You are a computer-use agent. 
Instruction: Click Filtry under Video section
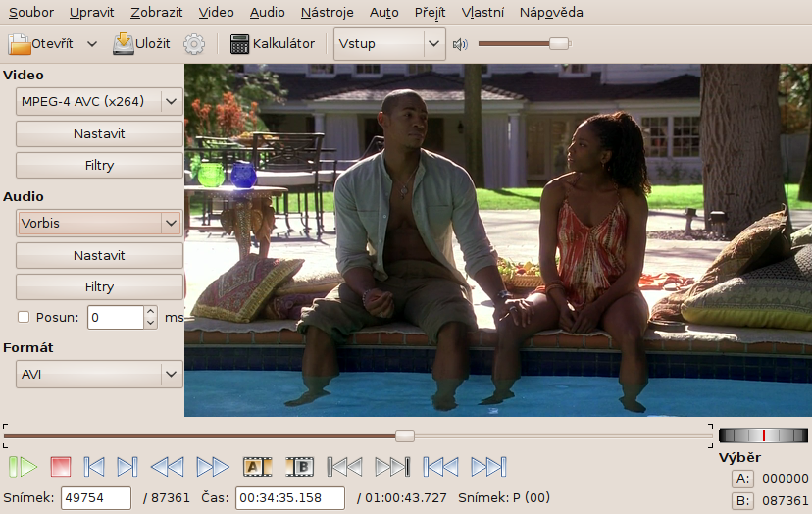[x=99, y=166]
